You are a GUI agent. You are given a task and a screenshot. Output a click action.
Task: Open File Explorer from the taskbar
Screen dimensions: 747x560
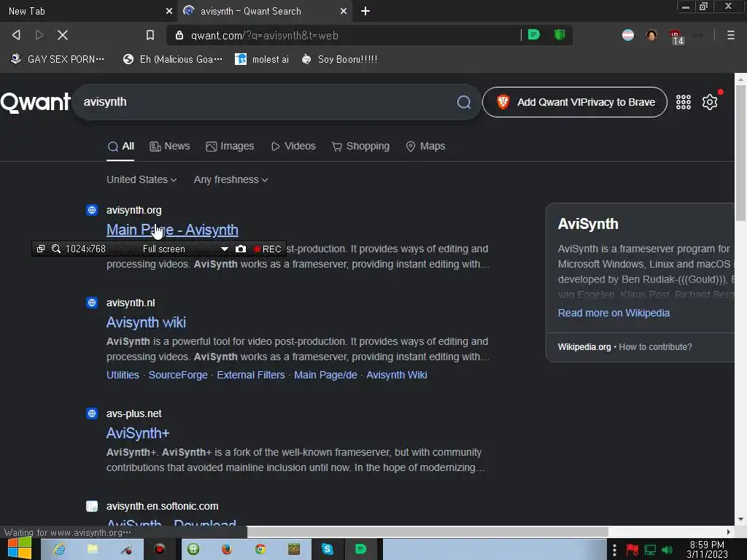coord(93,549)
